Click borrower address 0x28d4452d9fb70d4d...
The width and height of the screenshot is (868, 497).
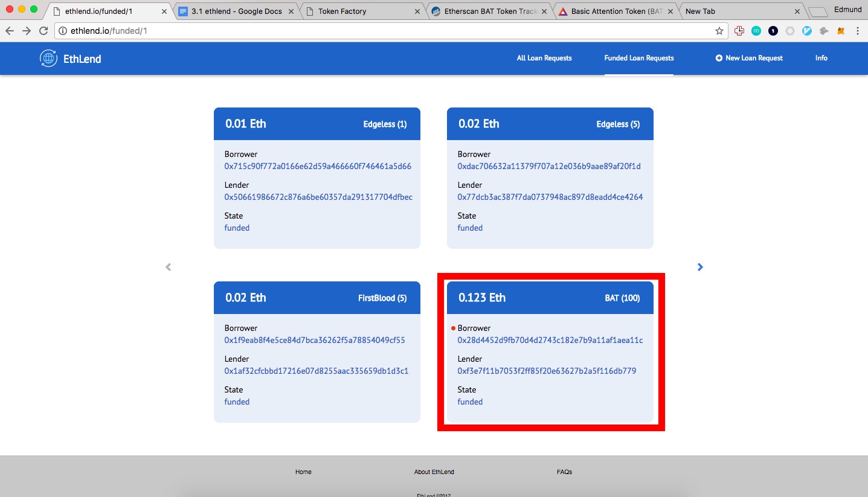[x=550, y=340]
